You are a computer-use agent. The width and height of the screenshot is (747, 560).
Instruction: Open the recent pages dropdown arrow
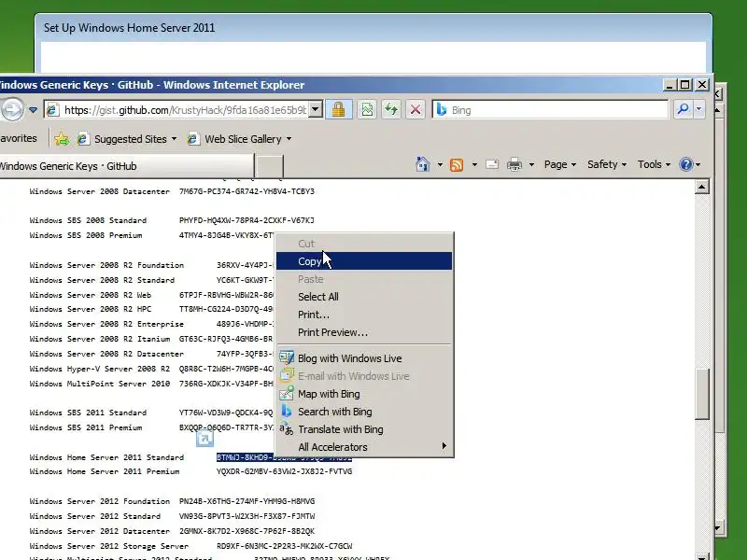(x=33, y=110)
